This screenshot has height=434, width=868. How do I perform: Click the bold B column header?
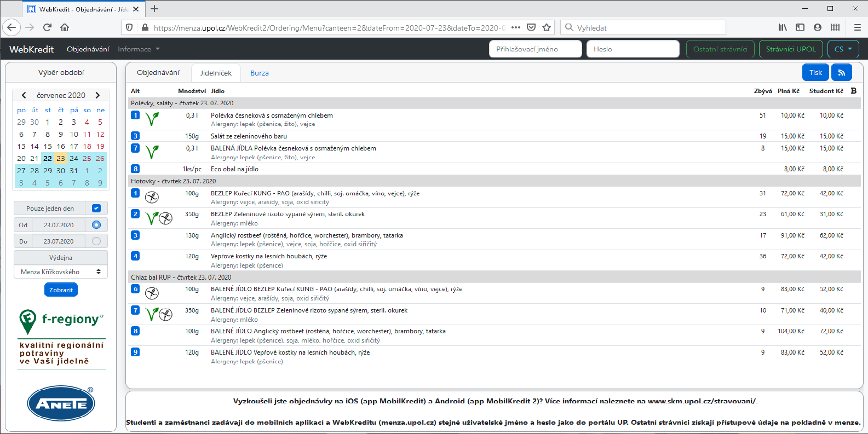[853, 91]
